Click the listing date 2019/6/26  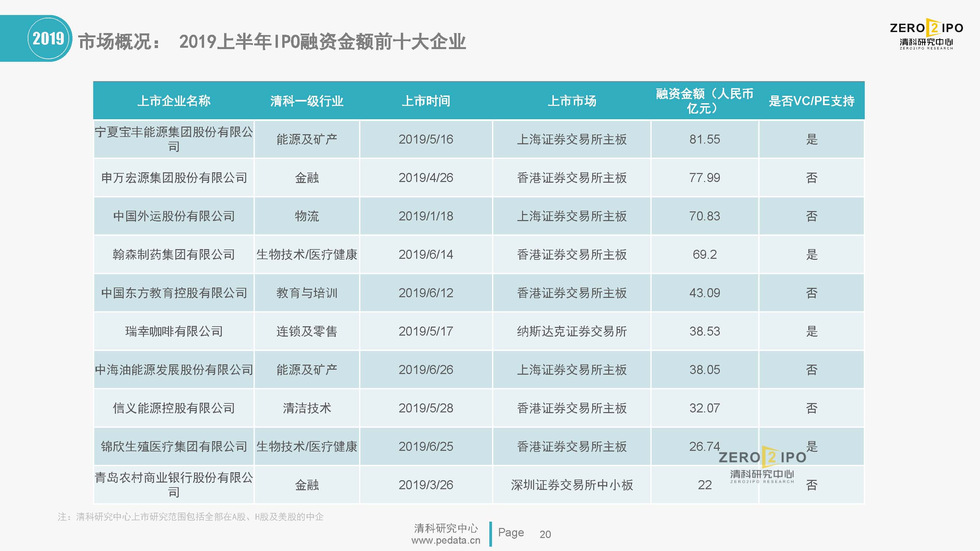426,370
